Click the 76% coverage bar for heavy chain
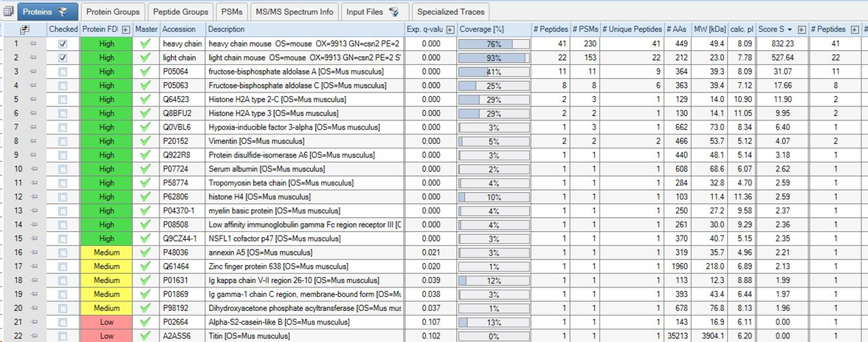 494,44
